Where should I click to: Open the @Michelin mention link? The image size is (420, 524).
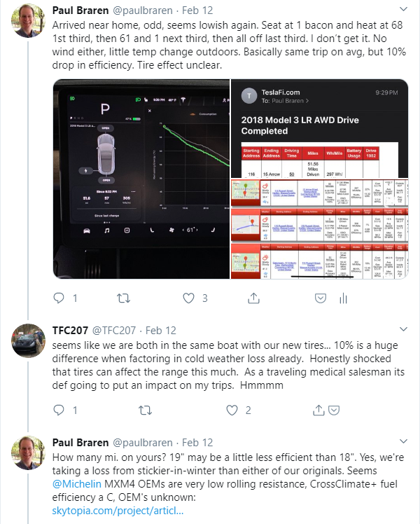coord(76,484)
